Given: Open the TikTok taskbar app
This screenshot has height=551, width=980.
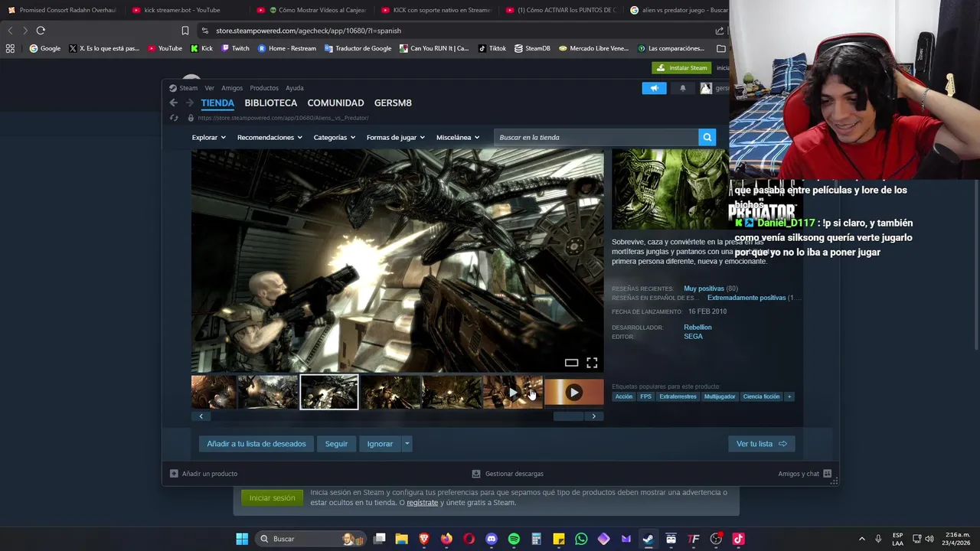Looking at the screenshot, I should (x=738, y=539).
